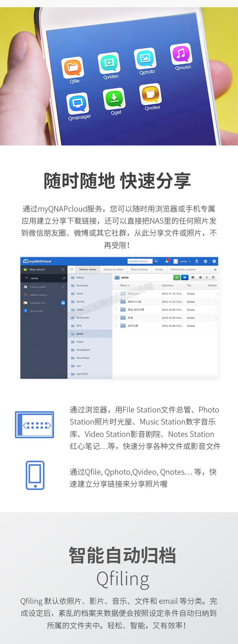Tick the checkbox for 美食 folder
Image resolution: width=238 pixels, height=644 pixels.
pos(116,318)
